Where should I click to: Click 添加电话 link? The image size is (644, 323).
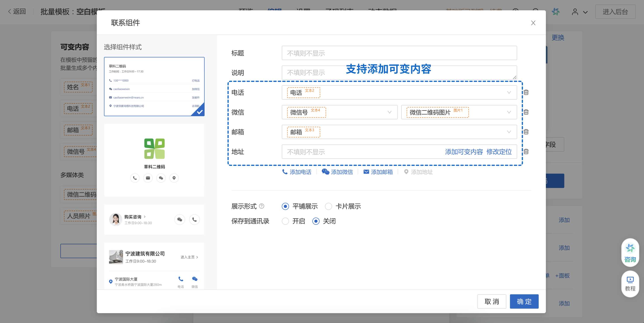click(x=297, y=172)
